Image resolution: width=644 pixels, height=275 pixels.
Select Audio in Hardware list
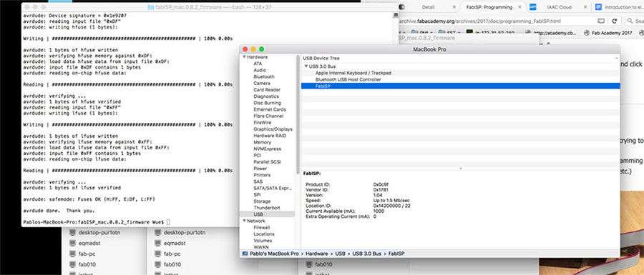click(260, 70)
